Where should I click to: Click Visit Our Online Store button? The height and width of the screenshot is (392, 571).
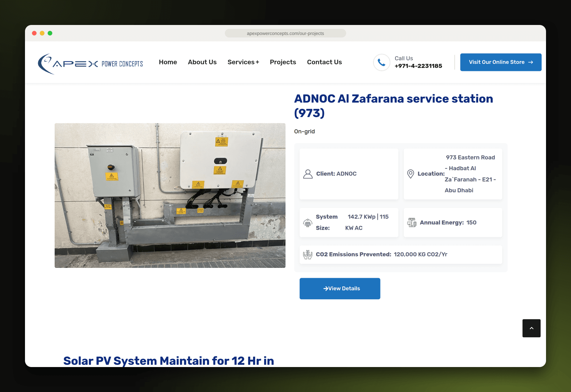coord(501,62)
